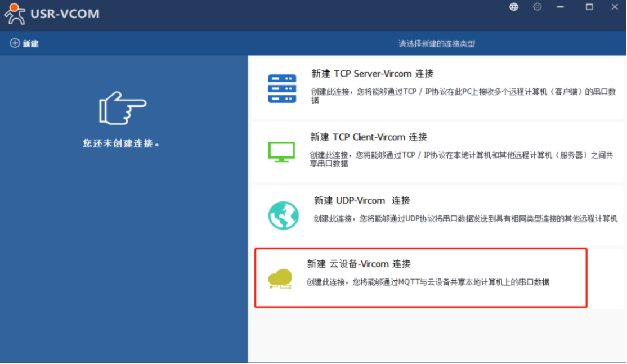Image resolution: width=627 pixels, height=364 pixels.
Task: Click the TCP Server blue server-rack icon
Action: click(x=282, y=88)
